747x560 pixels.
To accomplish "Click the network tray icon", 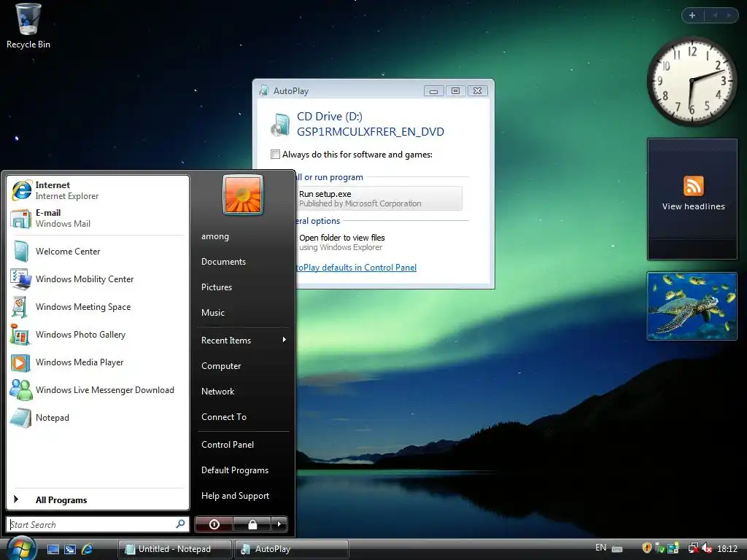I will pyautogui.click(x=694, y=548).
